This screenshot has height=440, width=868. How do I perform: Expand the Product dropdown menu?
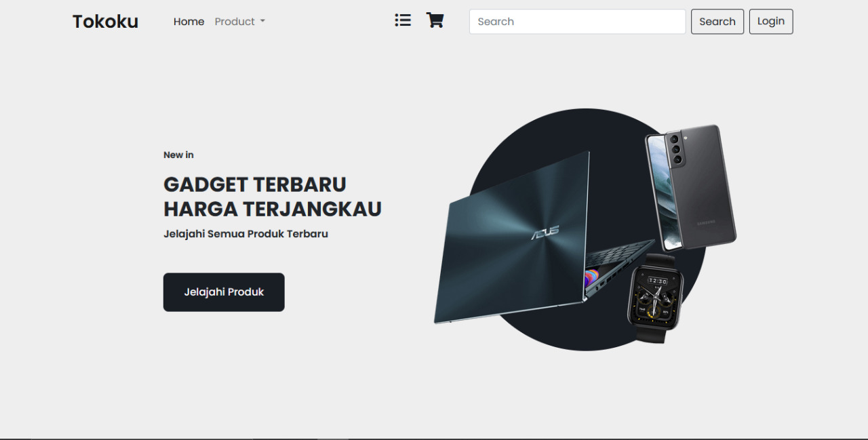click(x=240, y=22)
